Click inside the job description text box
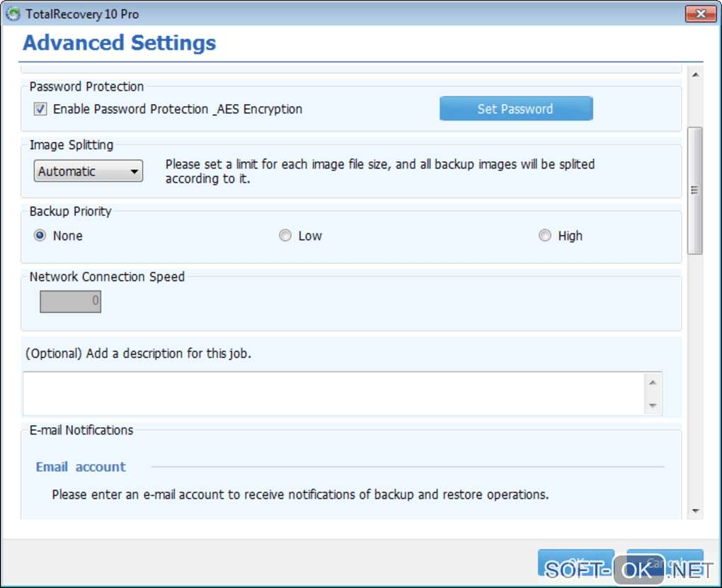 [333, 393]
